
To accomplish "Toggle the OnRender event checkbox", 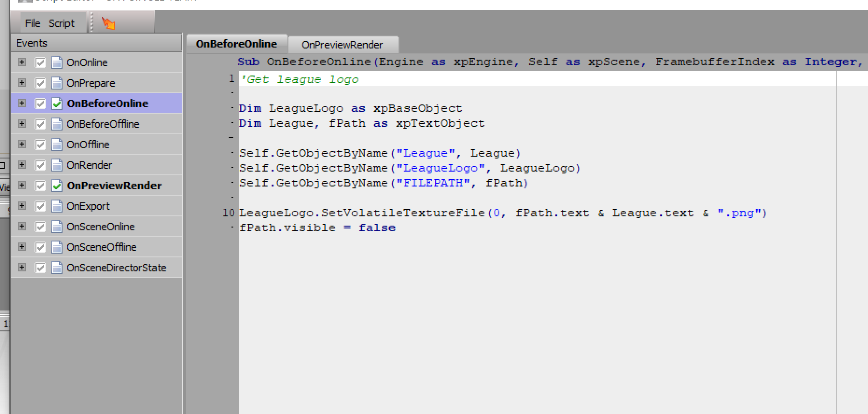I will 40,165.
